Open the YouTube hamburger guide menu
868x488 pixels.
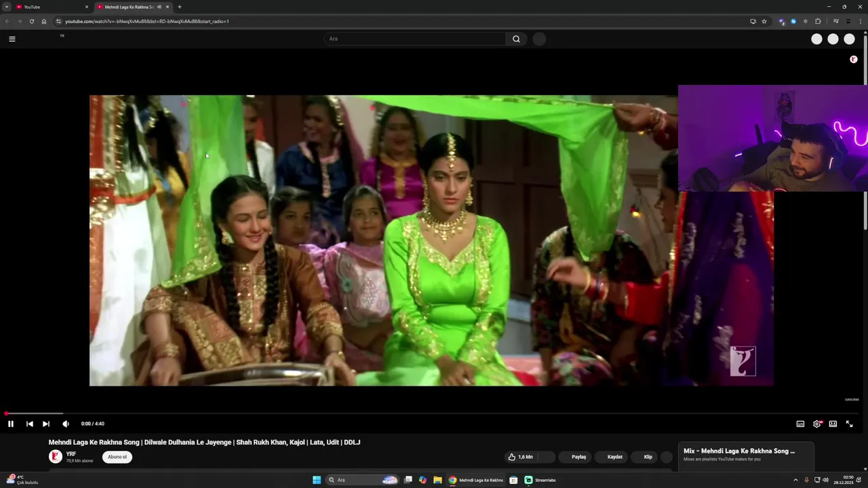12,39
